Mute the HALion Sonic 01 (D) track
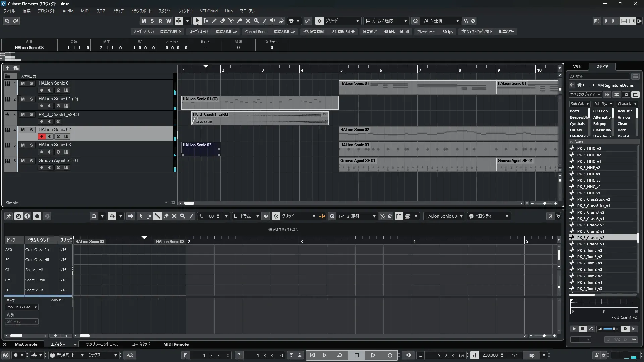644x362 pixels. pos(23,99)
